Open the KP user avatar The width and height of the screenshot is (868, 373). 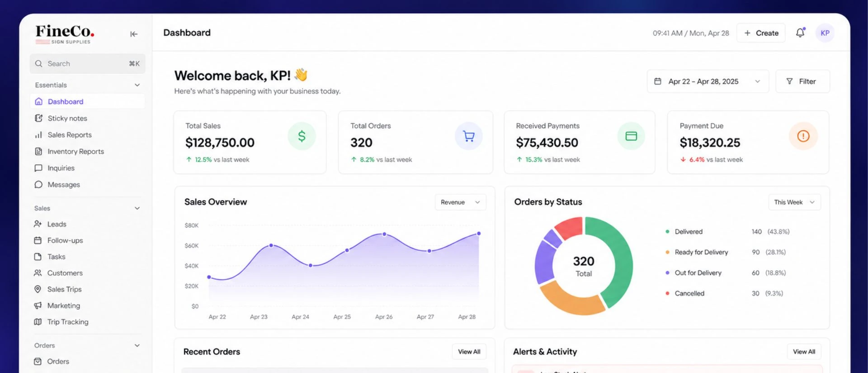click(825, 33)
